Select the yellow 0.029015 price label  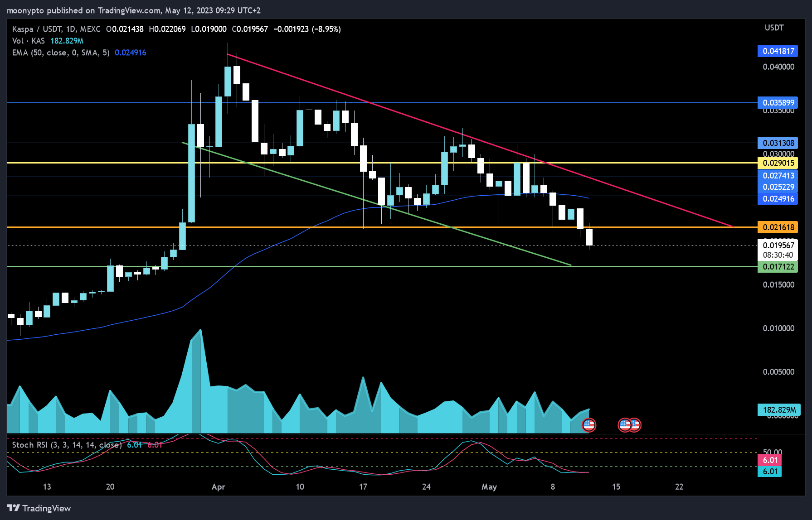coord(778,163)
